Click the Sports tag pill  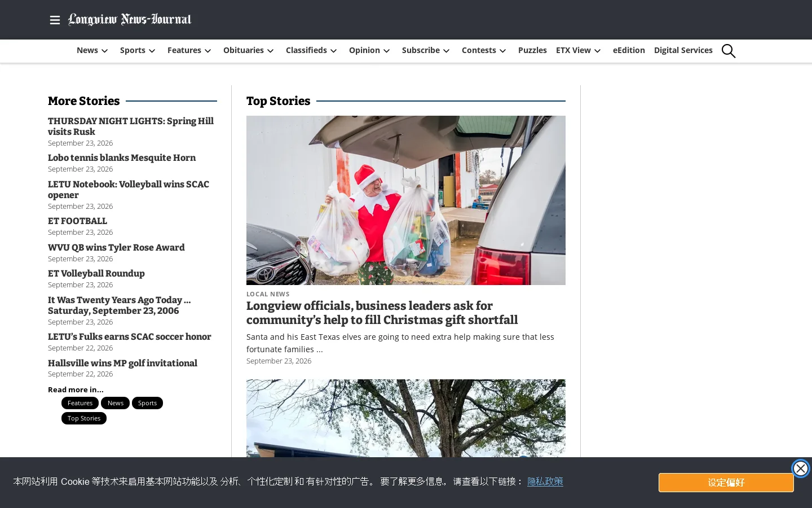point(147,403)
